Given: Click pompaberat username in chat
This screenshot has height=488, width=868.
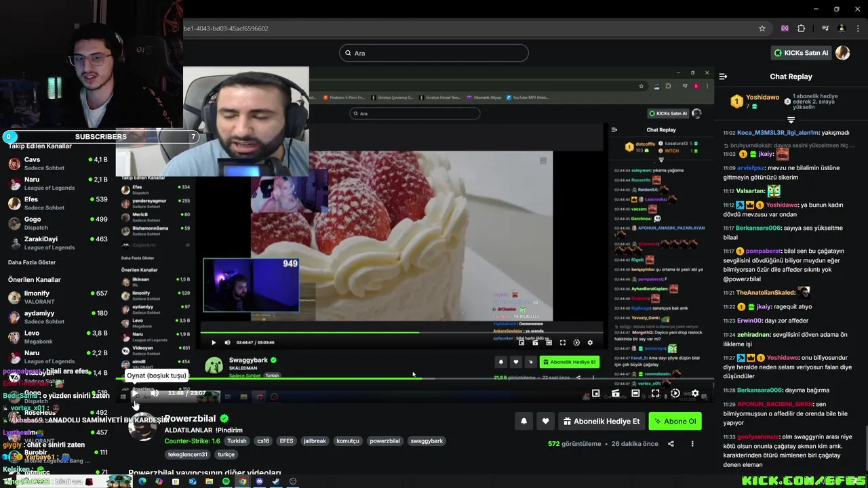Looking at the screenshot, I should coord(764,251).
